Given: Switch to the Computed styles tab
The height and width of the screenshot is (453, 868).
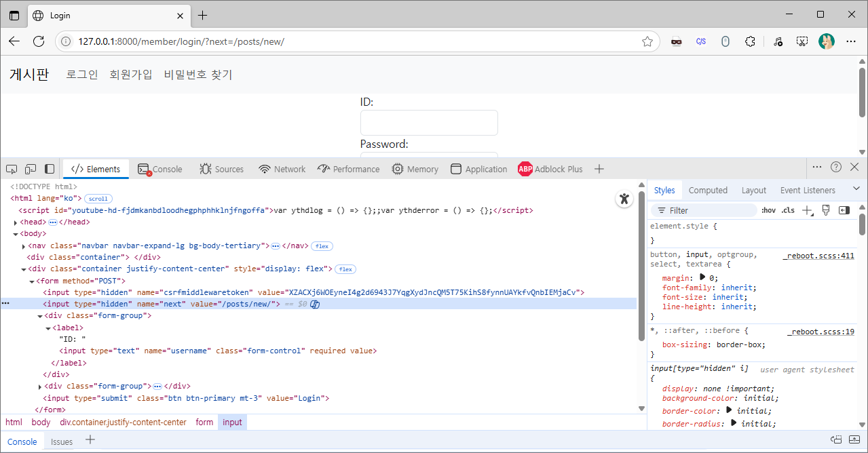Looking at the screenshot, I should [708, 191].
